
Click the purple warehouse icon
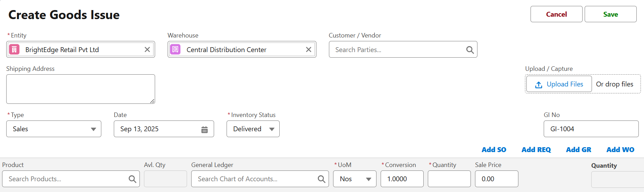[x=175, y=50]
